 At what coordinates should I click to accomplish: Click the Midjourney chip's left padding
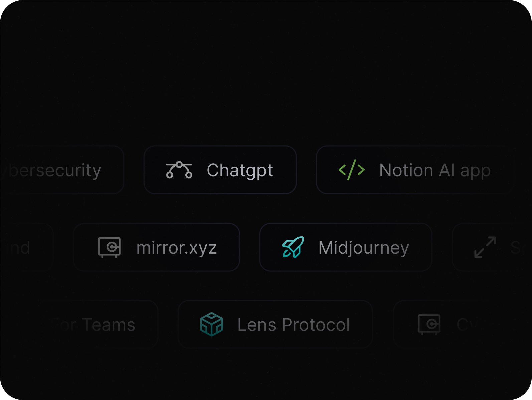(269, 247)
